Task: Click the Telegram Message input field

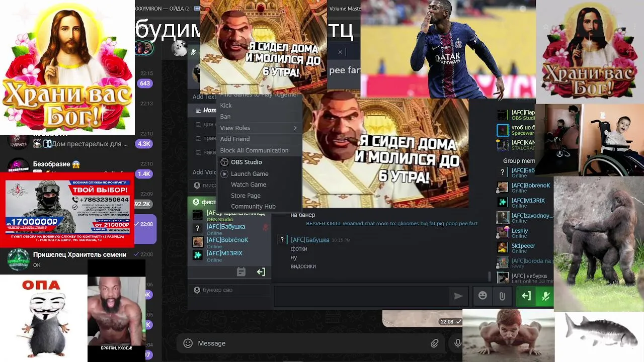Action: coord(312,343)
